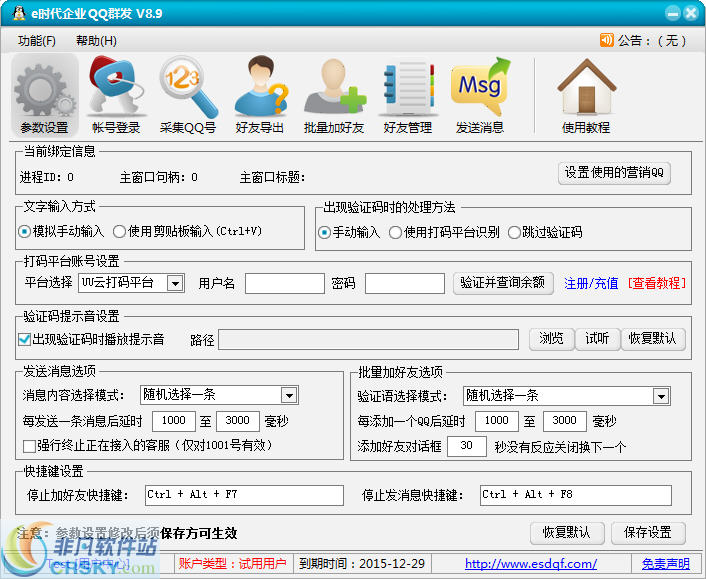Click the orange 公告 speaker icon
This screenshot has height=579, width=706.
click(x=606, y=40)
